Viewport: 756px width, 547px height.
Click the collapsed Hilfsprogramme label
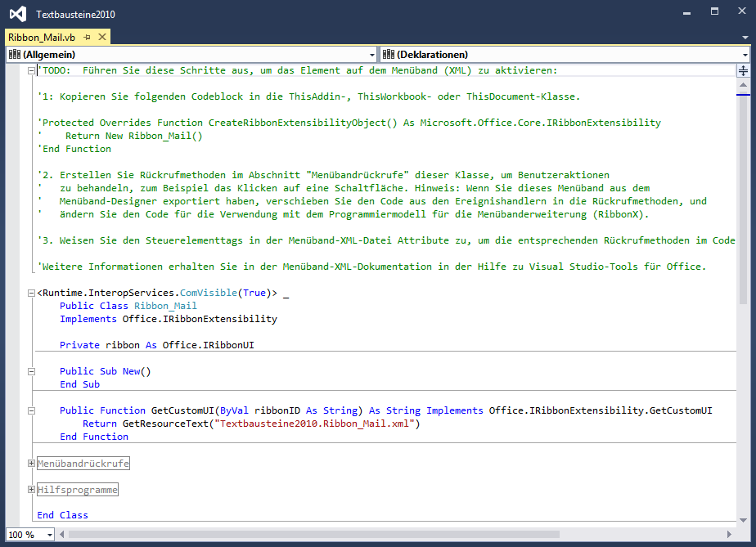(78, 489)
